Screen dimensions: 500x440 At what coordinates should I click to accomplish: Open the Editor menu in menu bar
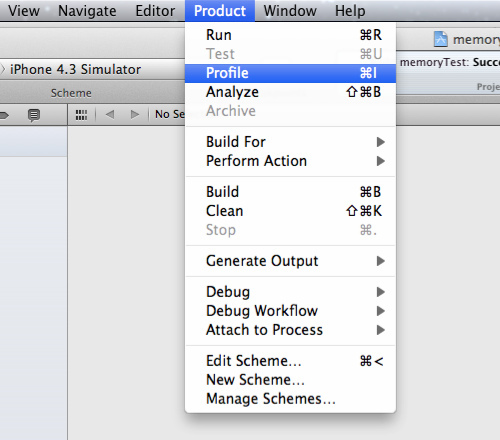[x=155, y=11]
